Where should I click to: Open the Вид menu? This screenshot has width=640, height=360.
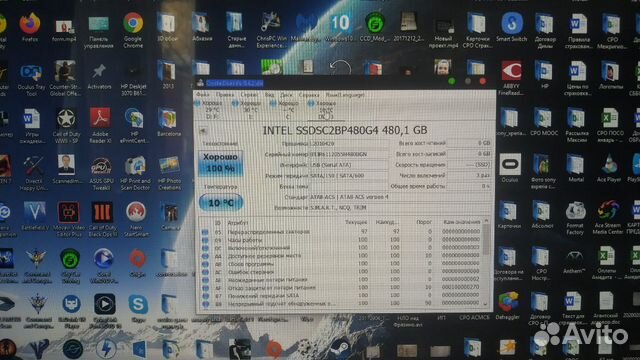click(x=269, y=95)
